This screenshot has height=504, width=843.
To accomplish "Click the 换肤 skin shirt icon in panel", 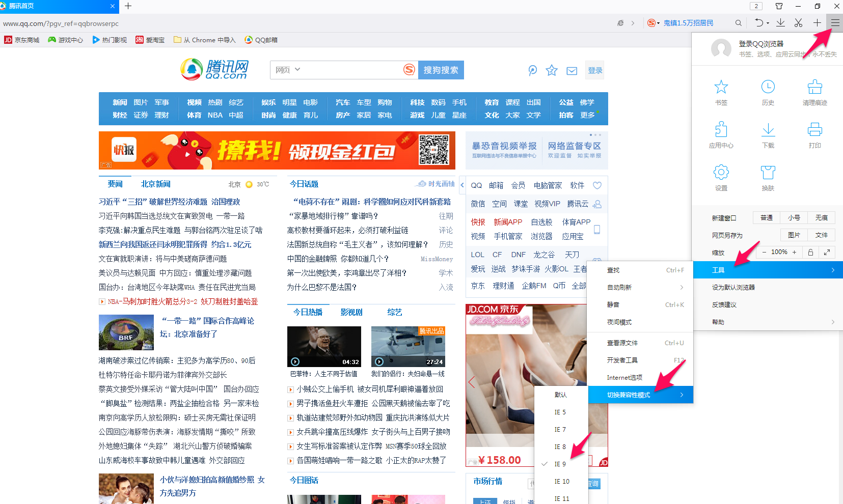I will 768,172.
